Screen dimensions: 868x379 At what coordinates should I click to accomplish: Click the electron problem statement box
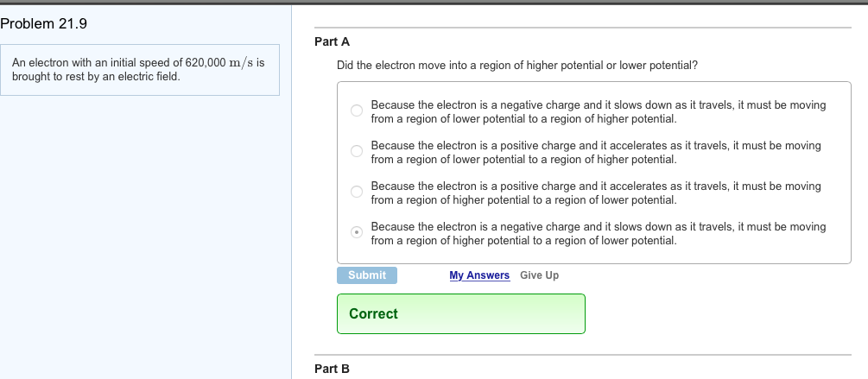[x=140, y=70]
